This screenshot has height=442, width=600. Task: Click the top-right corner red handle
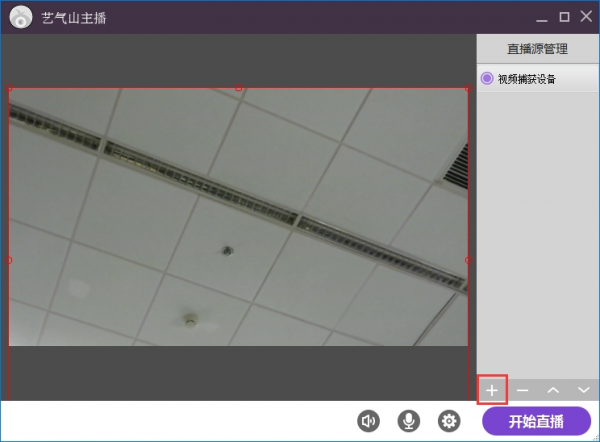(468, 88)
